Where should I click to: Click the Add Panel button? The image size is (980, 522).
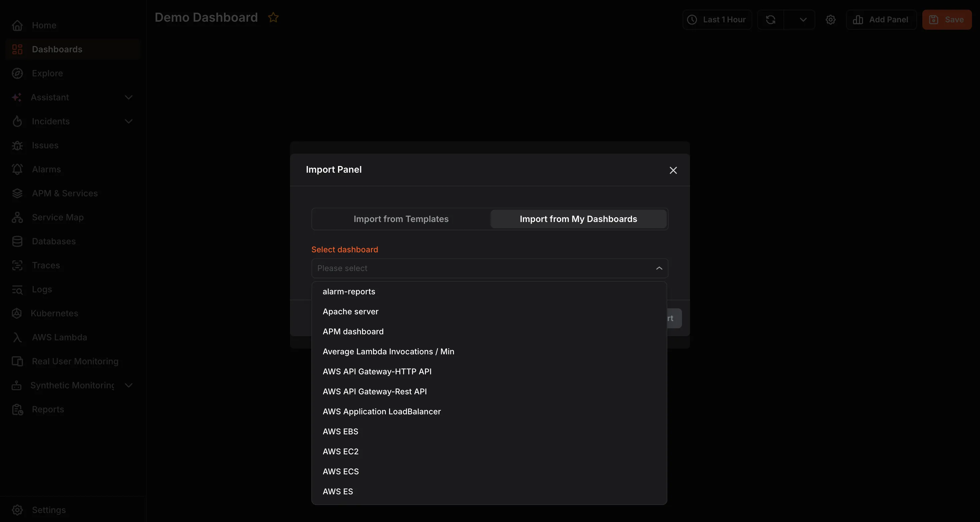pos(881,20)
